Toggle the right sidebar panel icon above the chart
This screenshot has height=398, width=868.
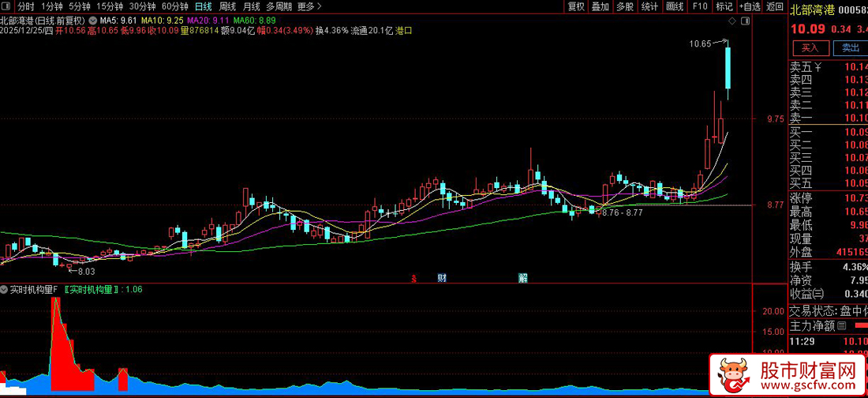pos(745,21)
